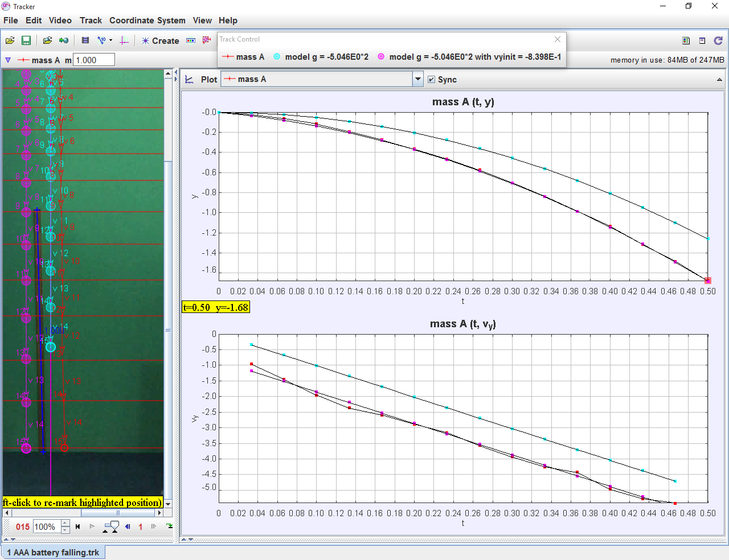
Task: Step back one frame in the video
Action: pyautogui.click(x=128, y=526)
